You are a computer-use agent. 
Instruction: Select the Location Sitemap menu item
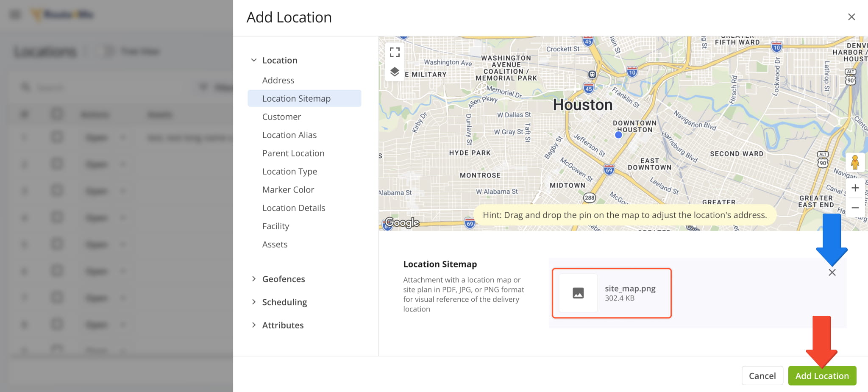coord(304,98)
